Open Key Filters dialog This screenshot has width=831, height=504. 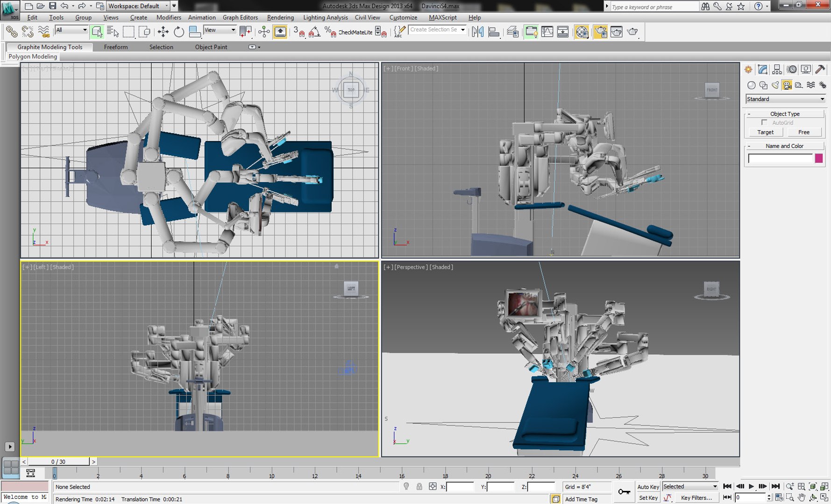click(696, 498)
